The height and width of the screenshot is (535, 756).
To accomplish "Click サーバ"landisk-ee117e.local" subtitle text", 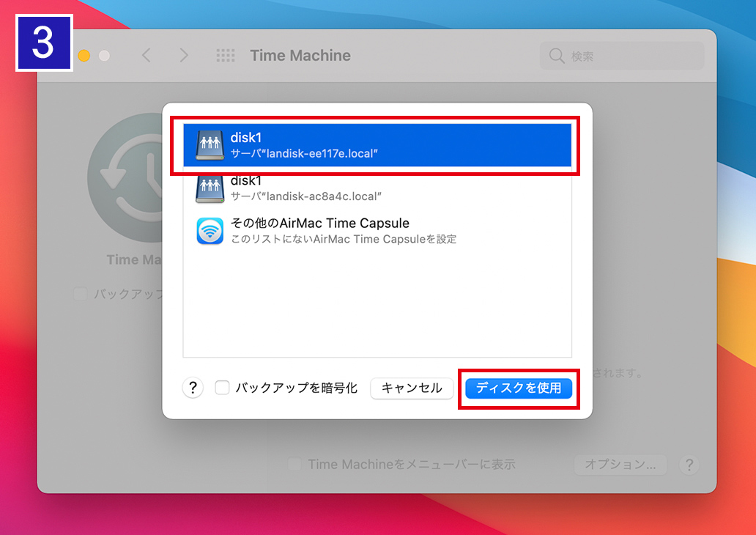I will [x=304, y=153].
